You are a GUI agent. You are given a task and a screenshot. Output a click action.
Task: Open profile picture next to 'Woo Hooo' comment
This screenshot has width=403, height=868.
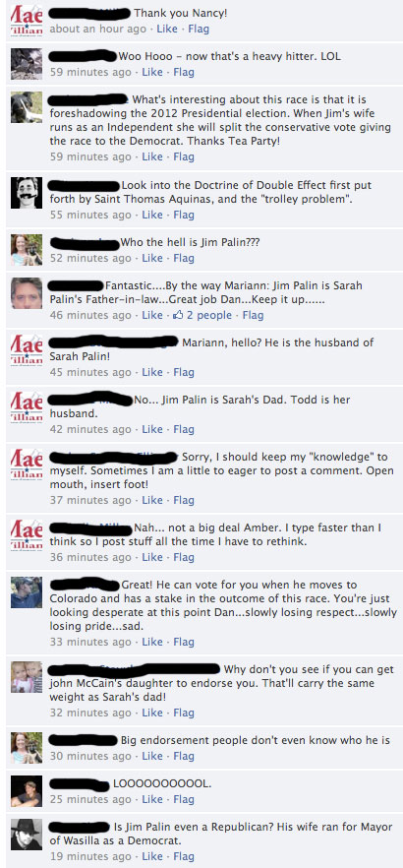pos(27,64)
